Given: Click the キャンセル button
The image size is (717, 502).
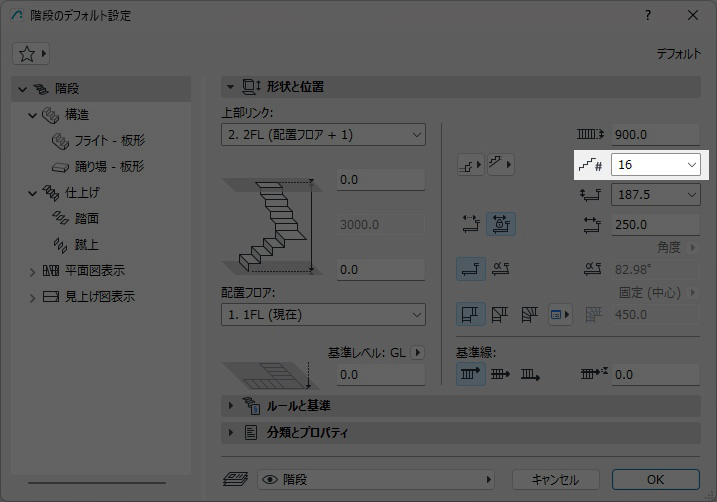Looking at the screenshot, I should tap(554, 480).
